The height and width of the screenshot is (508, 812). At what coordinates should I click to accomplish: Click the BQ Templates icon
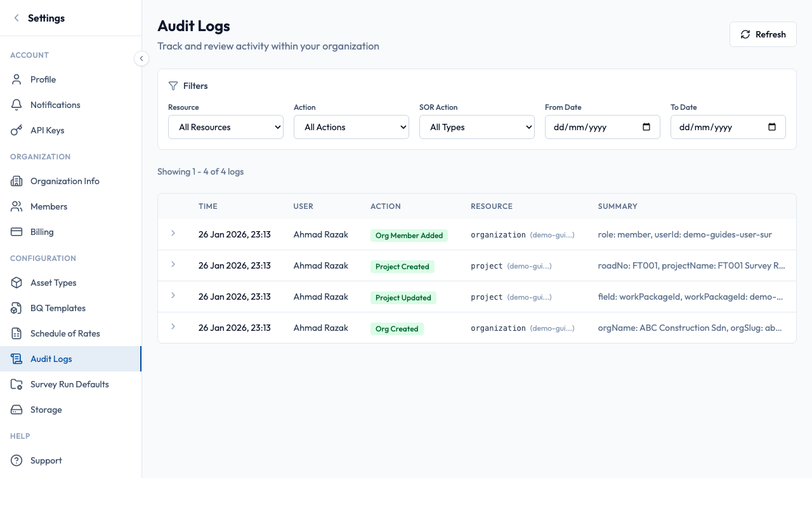[16, 307]
